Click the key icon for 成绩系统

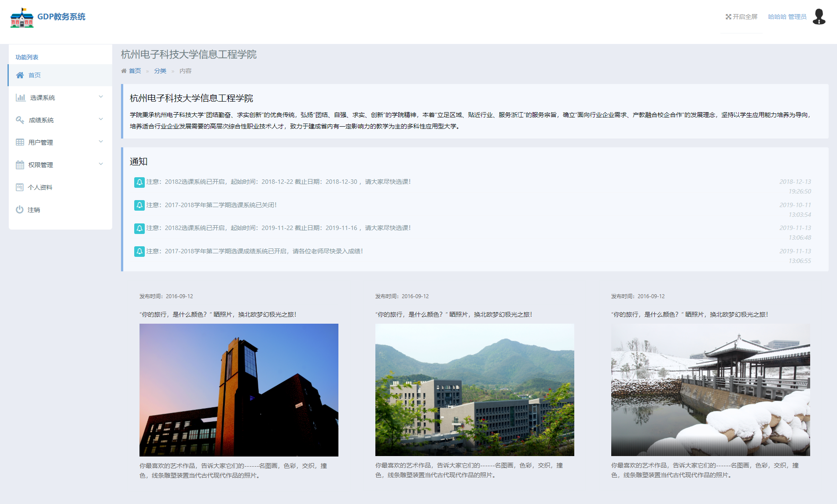[20, 120]
